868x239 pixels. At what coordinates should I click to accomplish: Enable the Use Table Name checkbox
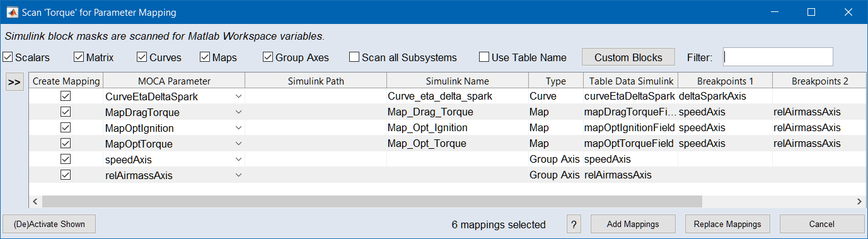[484, 57]
